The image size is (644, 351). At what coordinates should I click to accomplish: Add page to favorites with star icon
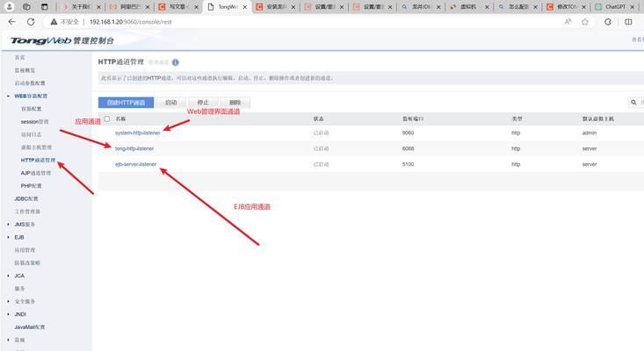click(x=585, y=22)
